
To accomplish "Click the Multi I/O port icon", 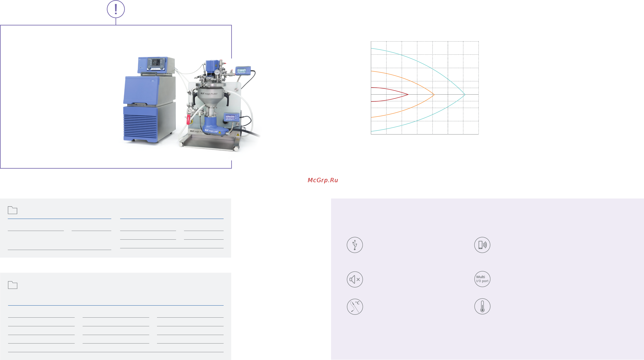I will coord(482,279).
